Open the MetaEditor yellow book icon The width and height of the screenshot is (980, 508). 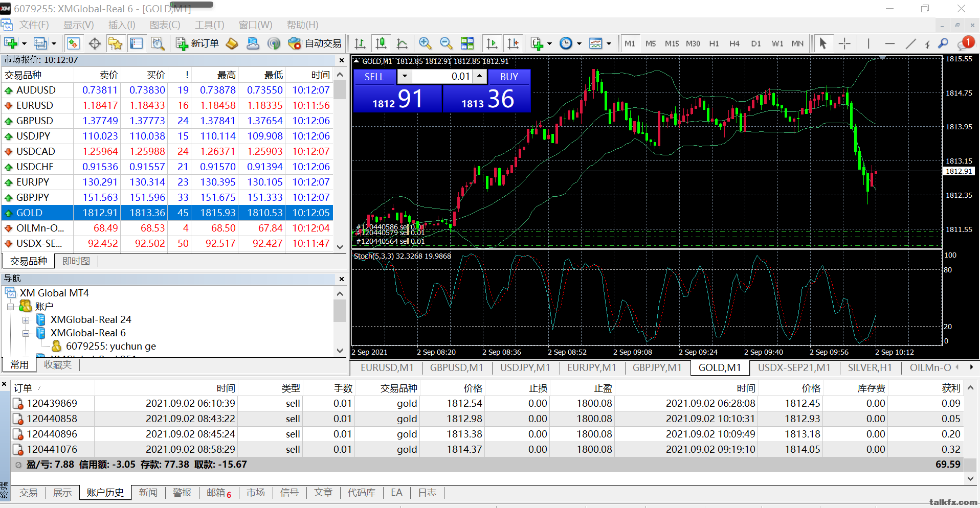232,43
